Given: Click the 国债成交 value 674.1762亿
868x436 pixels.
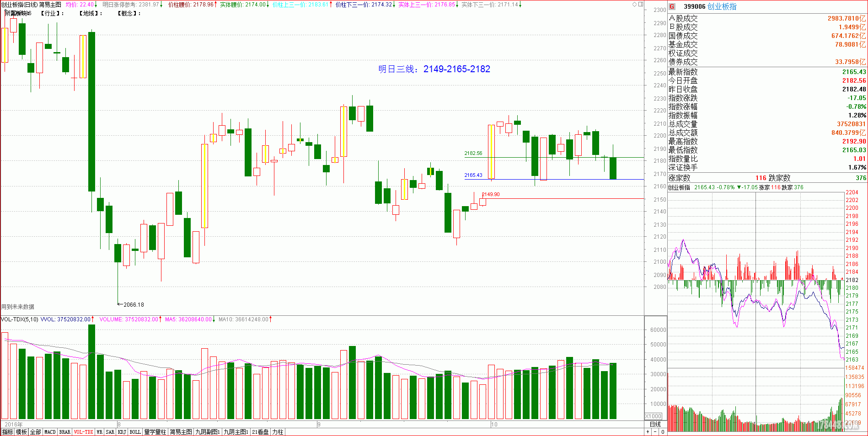Looking at the screenshot, I should click(848, 36).
